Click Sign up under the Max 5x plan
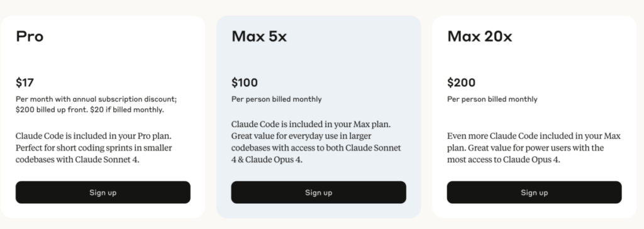The image size is (644, 229). point(319,193)
